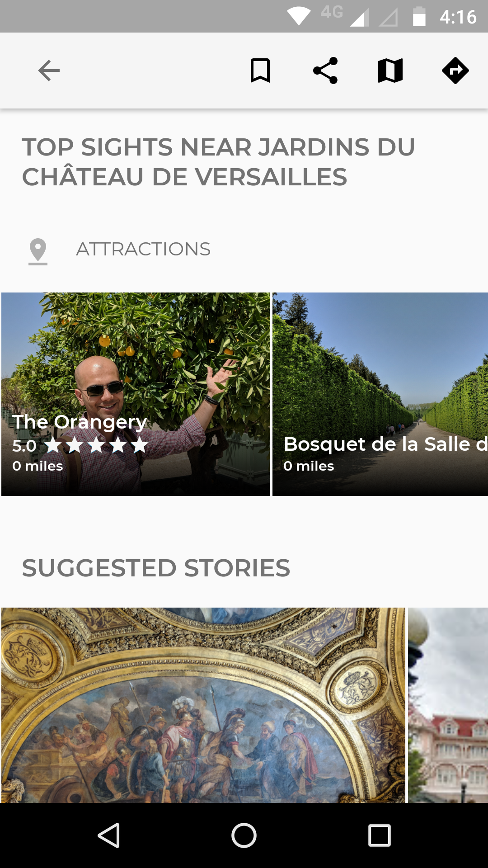Share this page using the share icon
The height and width of the screenshot is (868, 488).
pos(325,71)
